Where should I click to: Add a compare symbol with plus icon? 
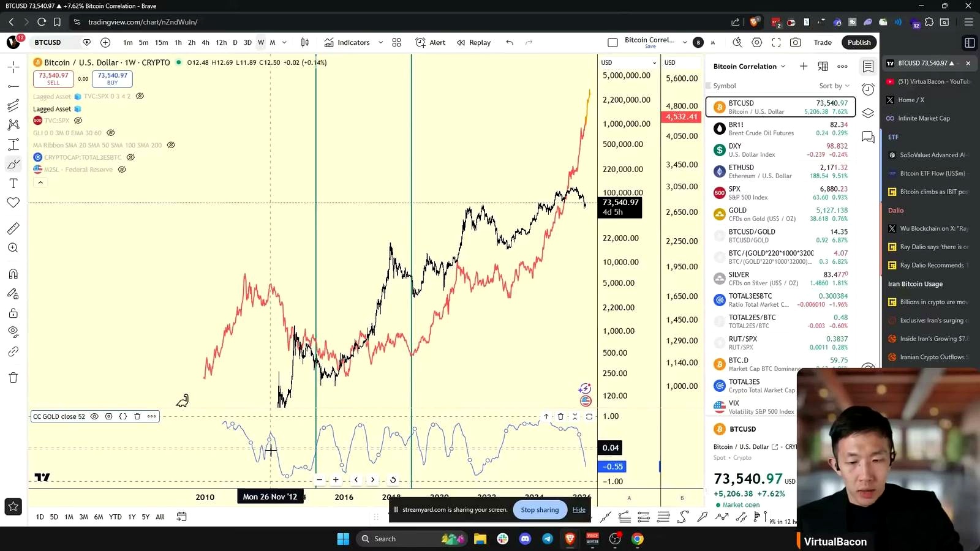click(x=105, y=42)
